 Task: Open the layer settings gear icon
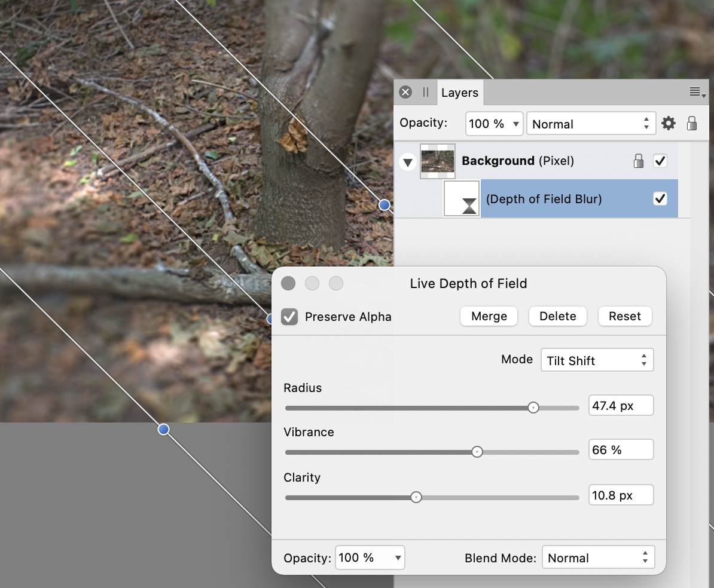[x=668, y=123]
